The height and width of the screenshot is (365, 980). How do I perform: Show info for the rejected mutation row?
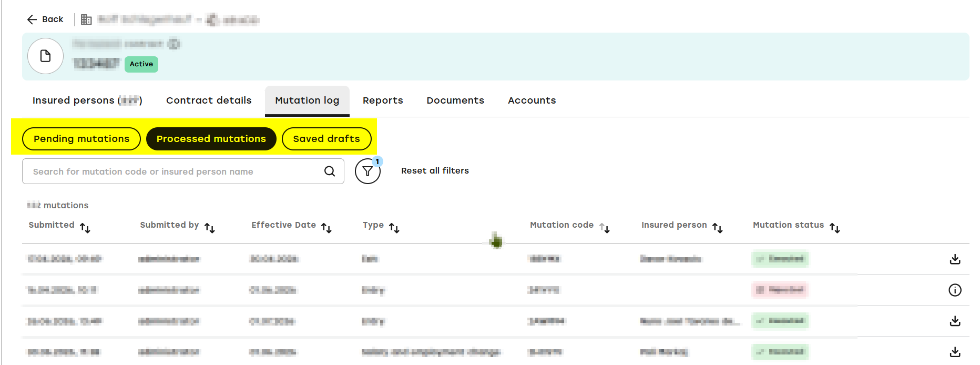tap(955, 290)
